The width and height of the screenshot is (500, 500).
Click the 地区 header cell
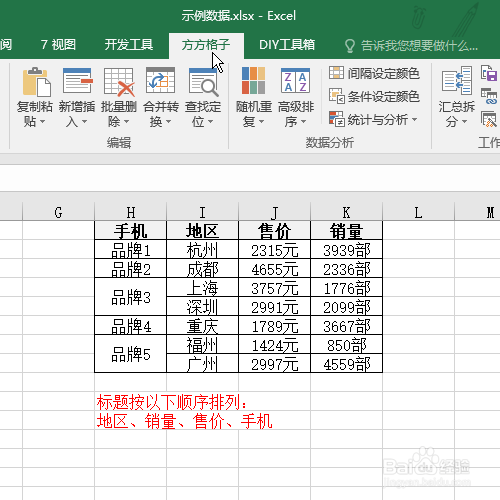(202, 230)
